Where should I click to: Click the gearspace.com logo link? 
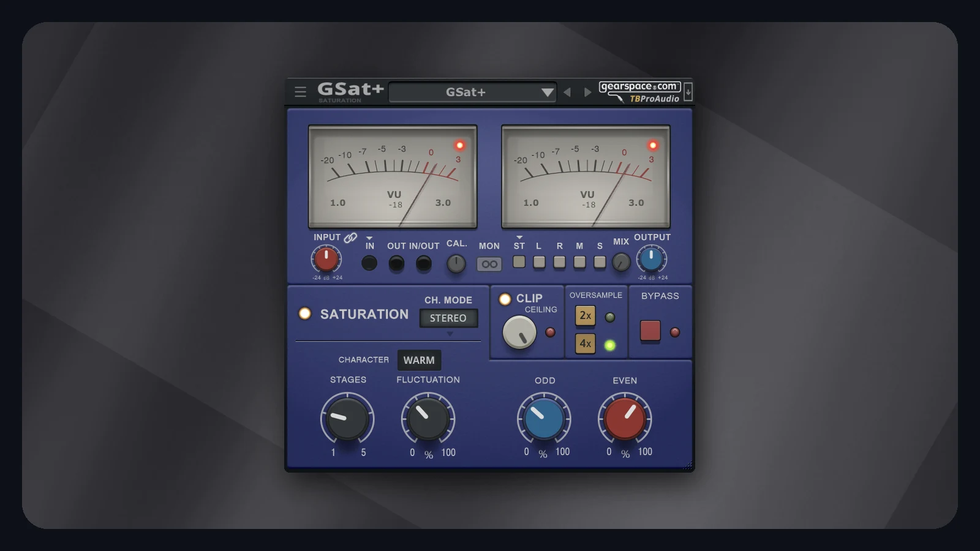coord(639,87)
